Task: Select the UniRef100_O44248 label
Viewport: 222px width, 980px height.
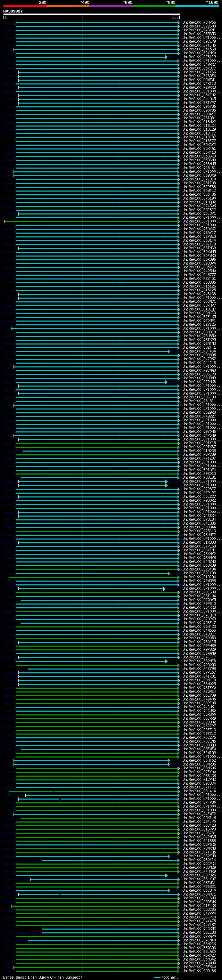Action: pos(199,363)
